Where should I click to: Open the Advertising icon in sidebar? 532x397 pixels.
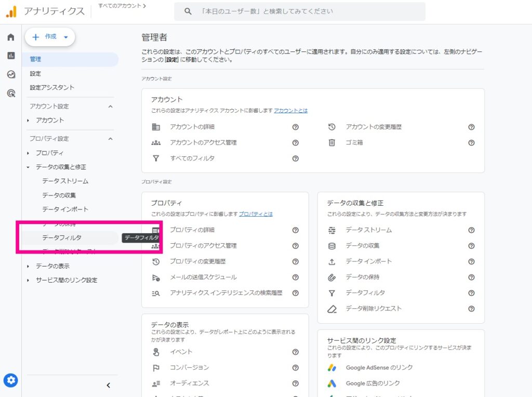[11, 93]
